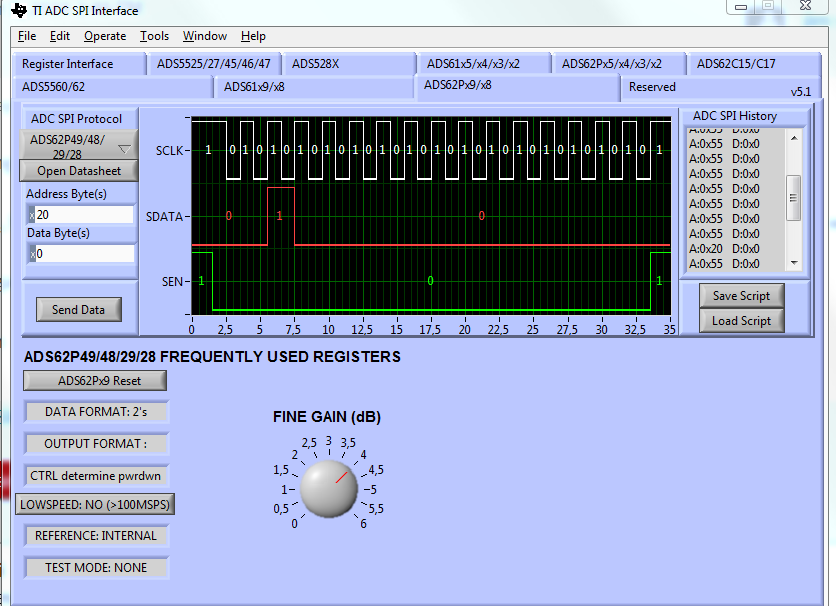This screenshot has height=606, width=836.
Task: Toggle the DATA FORMAT: 2's setting
Action: point(95,412)
